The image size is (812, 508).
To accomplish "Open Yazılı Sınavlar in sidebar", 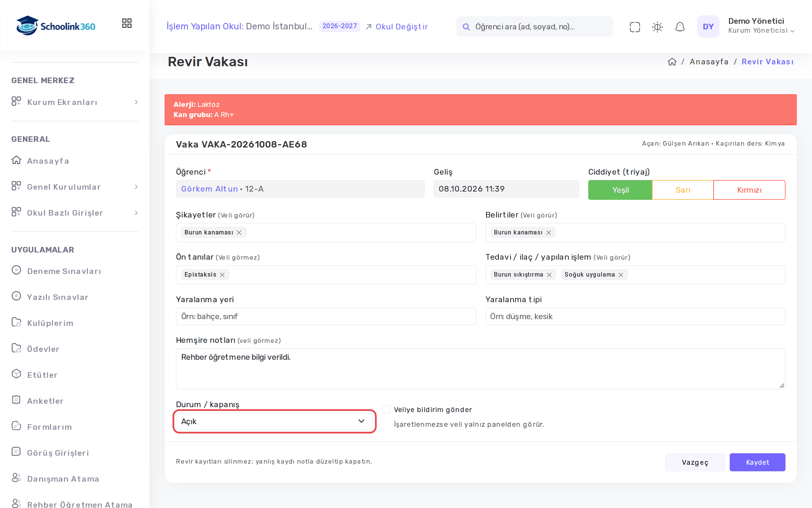I will tap(58, 297).
